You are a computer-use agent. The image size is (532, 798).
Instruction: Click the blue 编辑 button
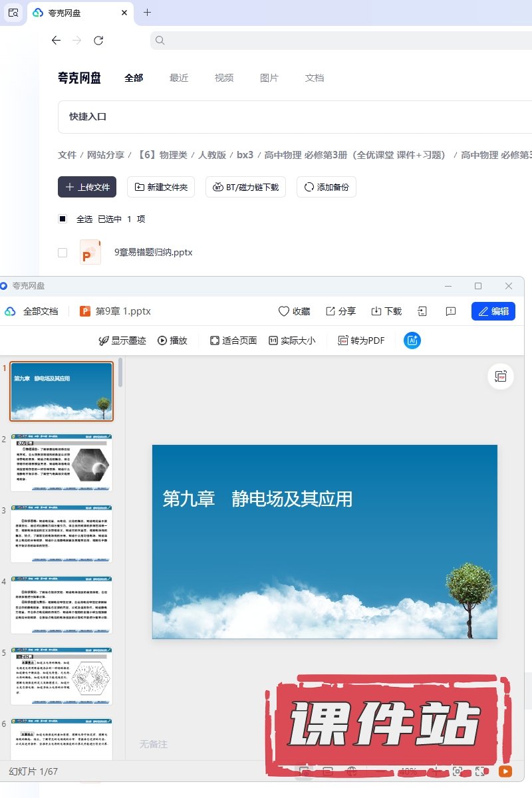tap(493, 311)
